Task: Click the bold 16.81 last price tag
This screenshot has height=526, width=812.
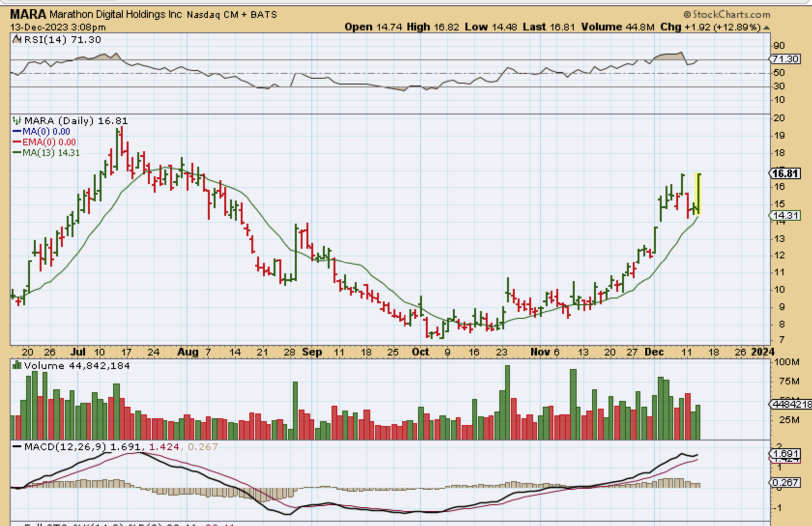Action: pos(785,173)
